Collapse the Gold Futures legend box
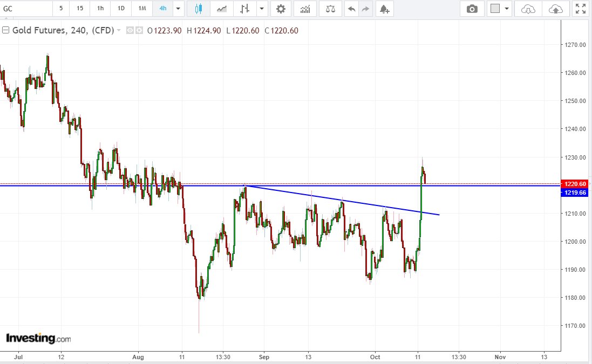This screenshot has width=592, height=364. pyautogui.click(x=5, y=30)
